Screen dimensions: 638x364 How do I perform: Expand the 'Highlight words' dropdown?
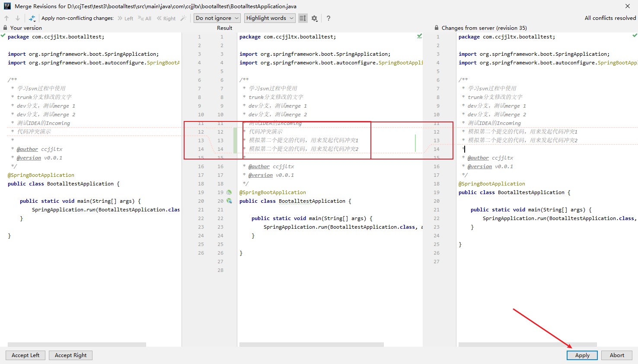pyautogui.click(x=270, y=18)
